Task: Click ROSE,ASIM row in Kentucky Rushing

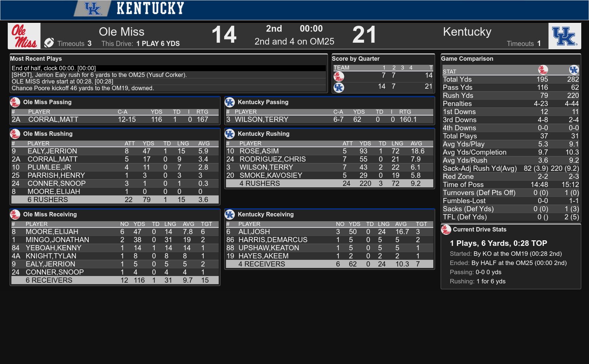Action: (x=329, y=151)
